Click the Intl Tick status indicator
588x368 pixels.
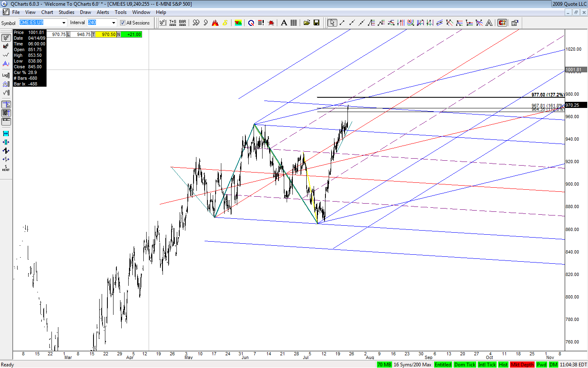(487, 365)
